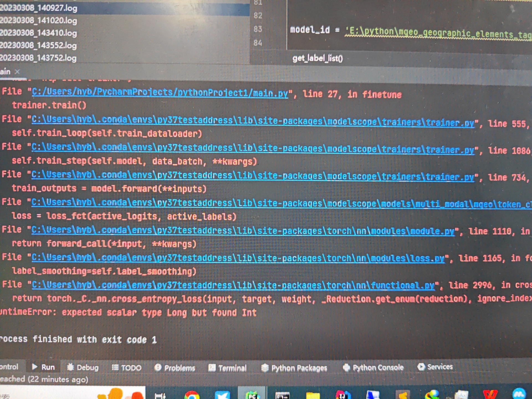
Task: Open torch module.py traceback link
Action: pos(243,231)
